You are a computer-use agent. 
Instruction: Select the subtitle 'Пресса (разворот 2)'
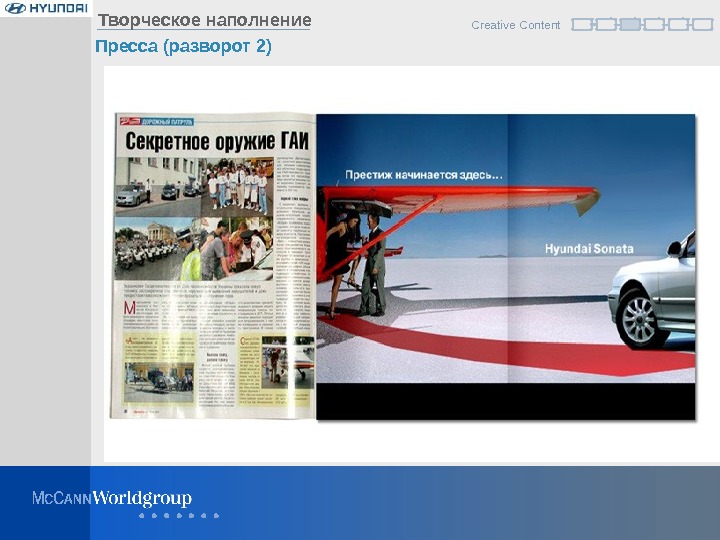tap(183, 46)
